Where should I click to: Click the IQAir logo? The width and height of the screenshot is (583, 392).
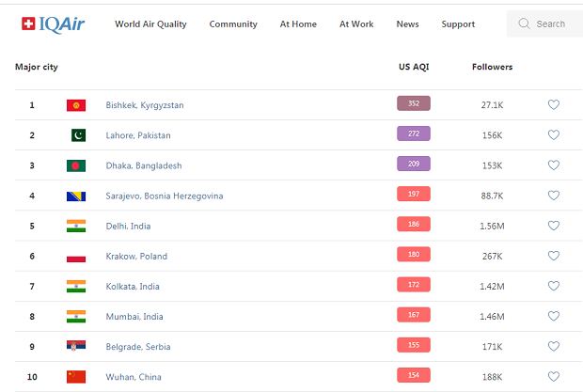pyautogui.click(x=53, y=24)
